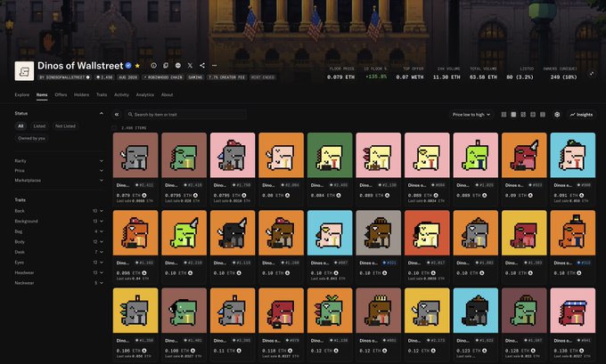The height and width of the screenshot is (364, 606).
Task: Click the Insights button
Action: pos(581,115)
